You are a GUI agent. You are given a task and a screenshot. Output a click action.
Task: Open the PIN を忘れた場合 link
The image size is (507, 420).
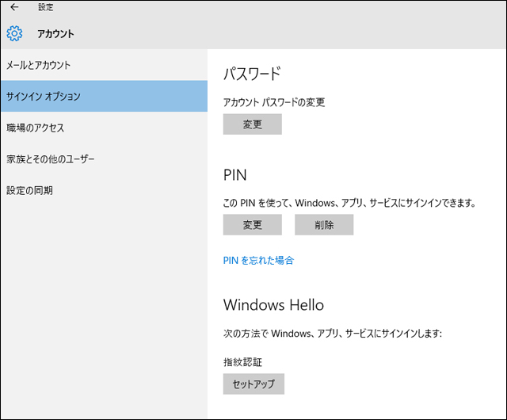[258, 260]
